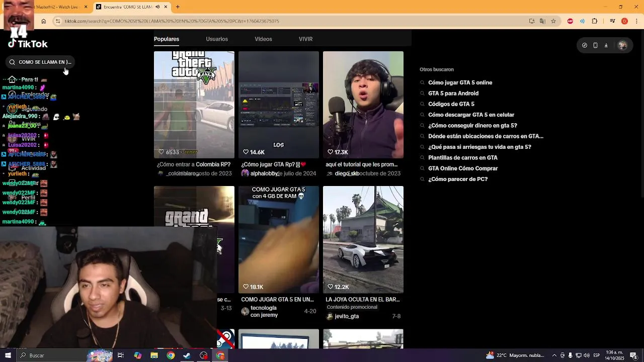Viewport: 644px width, 362px height.
Task: Select suggestion ¿Cómo conseguir dinero en gta 5?
Action: click(472, 126)
